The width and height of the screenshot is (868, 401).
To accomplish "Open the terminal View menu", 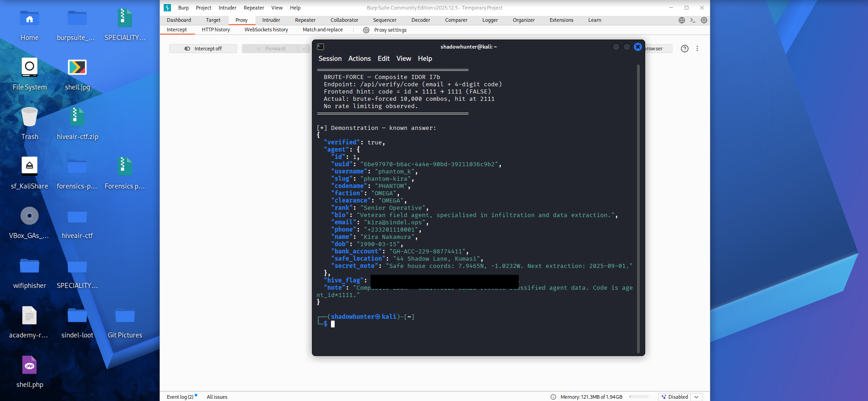I will click(404, 59).
